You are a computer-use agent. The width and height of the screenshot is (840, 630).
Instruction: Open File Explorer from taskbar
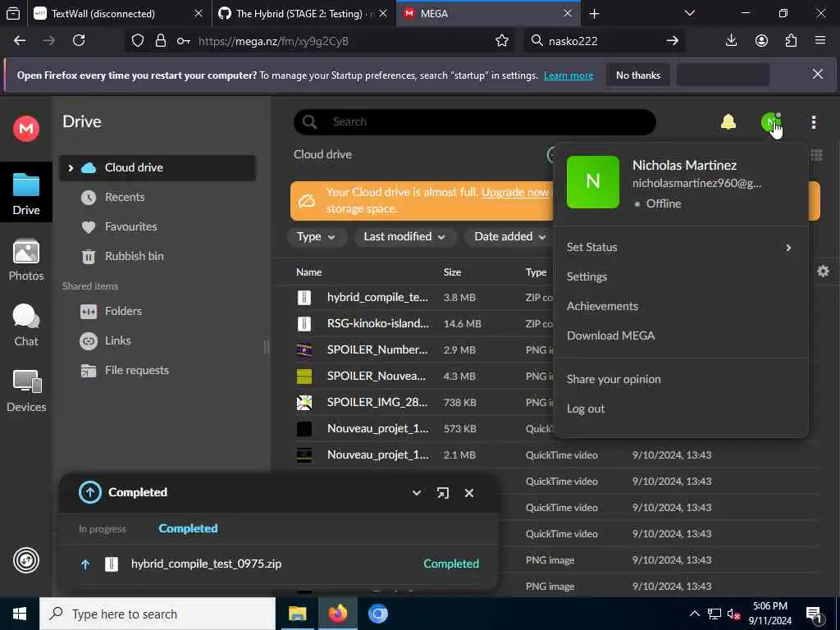pyautogui.click(x=297, y=614)
